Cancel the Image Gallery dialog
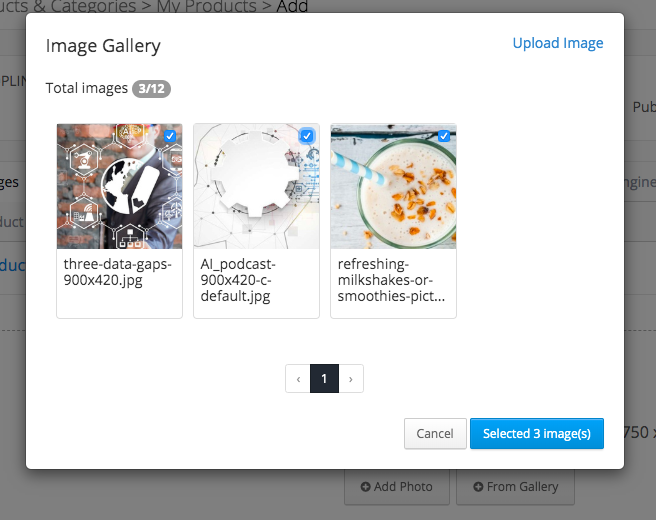Image resolution: width=656 pixels, height=520 pixels. 435,433
